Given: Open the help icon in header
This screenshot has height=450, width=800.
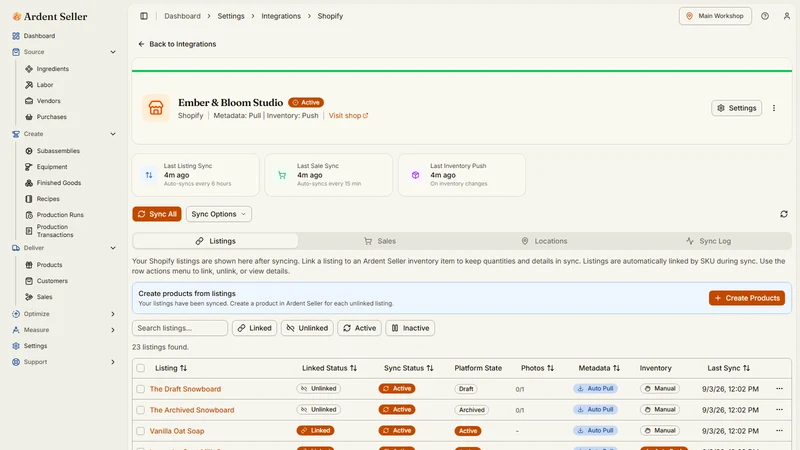Looking at the screenshot, I should tap(765, 16).
